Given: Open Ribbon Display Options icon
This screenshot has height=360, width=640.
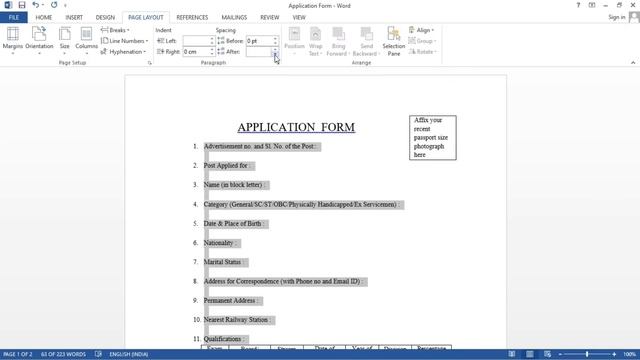Looking at the screenshot, I should tap(592, 5).
